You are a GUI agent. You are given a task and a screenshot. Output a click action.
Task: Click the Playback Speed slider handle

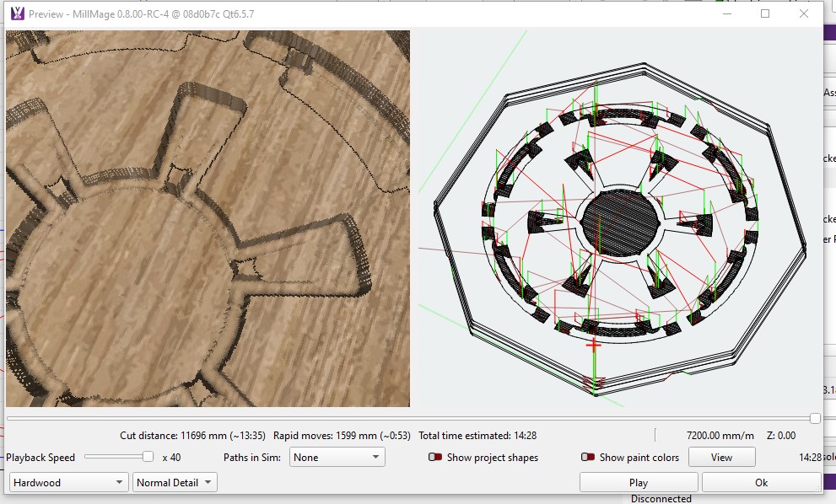pyautogui.click(x=148, y=457)
